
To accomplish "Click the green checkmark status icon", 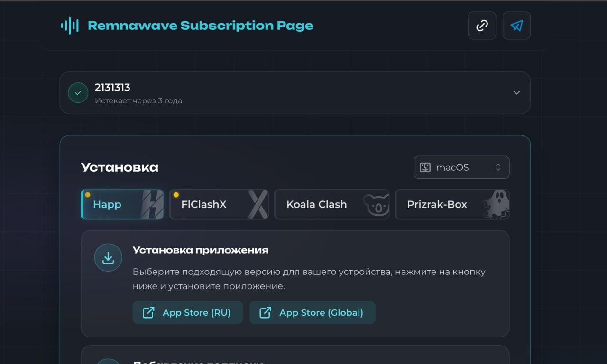I will pos(78,92).
